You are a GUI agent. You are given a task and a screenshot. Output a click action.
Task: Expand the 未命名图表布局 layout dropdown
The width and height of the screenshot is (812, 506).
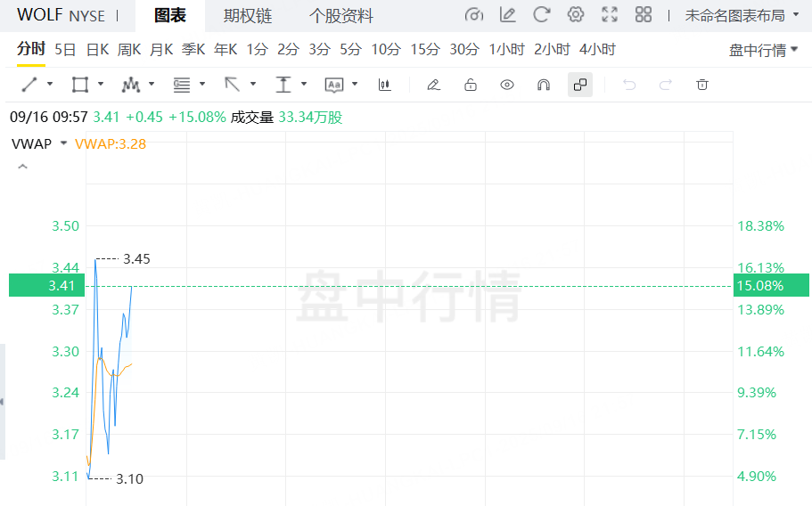(742, 15)
